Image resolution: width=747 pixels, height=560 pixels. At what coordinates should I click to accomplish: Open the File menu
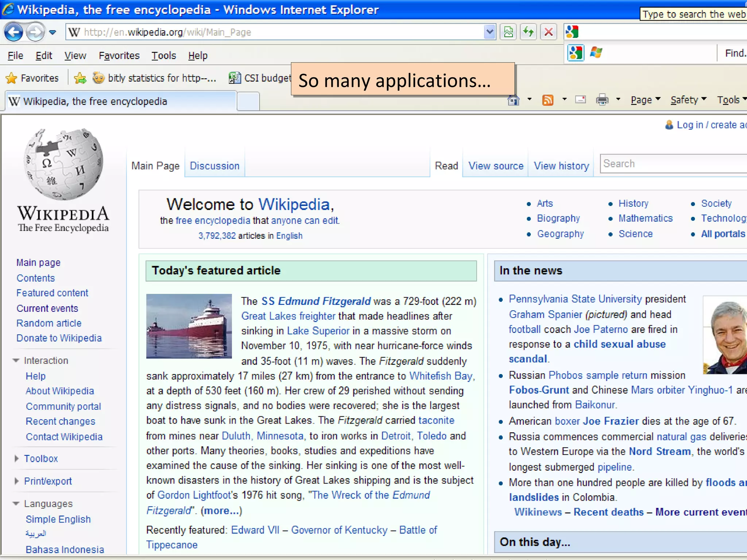(x=15, y=55)
